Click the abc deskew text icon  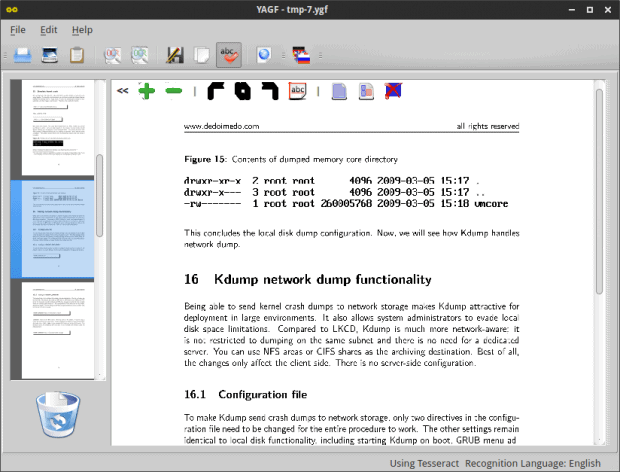(x=297, y=91)
